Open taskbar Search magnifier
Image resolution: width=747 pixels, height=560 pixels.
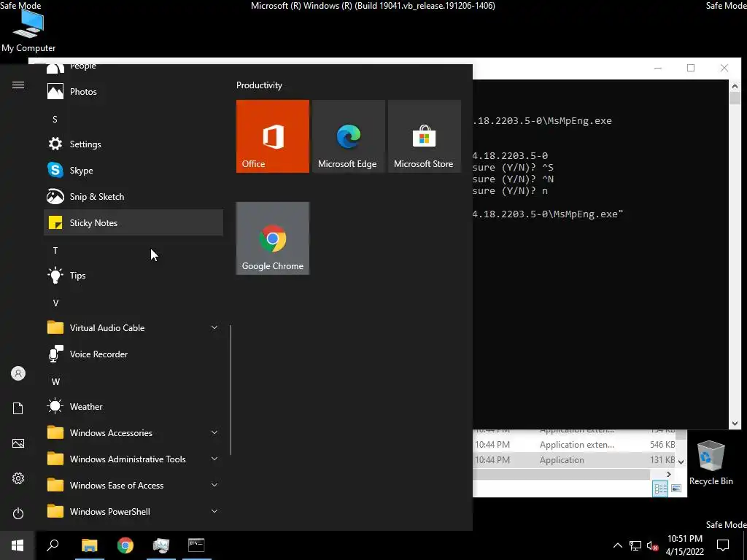(53, 545)
